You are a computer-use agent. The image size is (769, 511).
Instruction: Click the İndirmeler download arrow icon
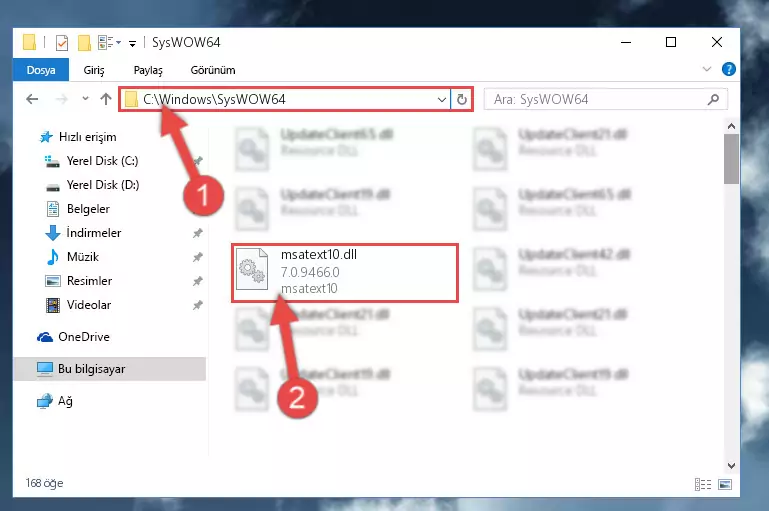52,233
